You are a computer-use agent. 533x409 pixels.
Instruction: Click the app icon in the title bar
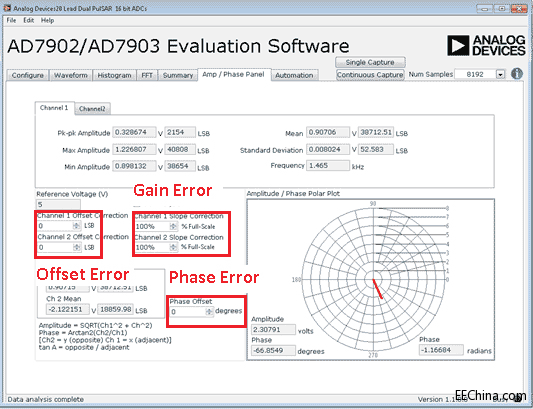[7, 8]
